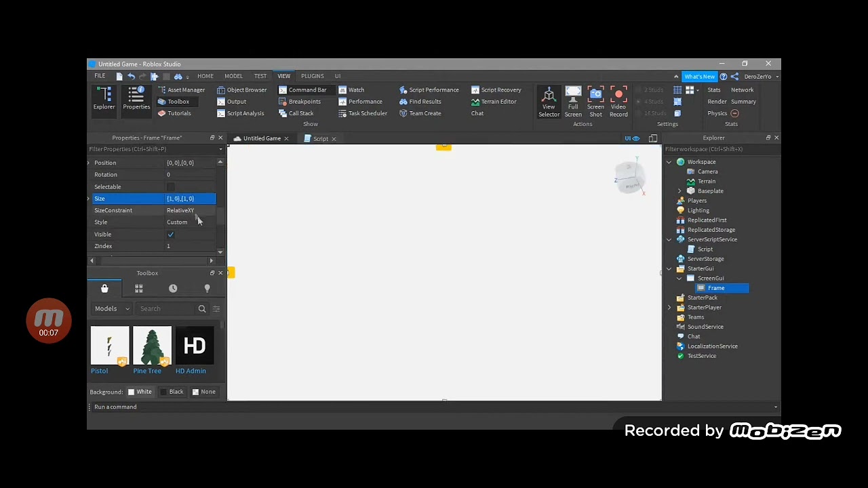Screen dimensions: 868x488
Task: Open the Toolbox Marketplace tab
Action: [x=104, y=289]
